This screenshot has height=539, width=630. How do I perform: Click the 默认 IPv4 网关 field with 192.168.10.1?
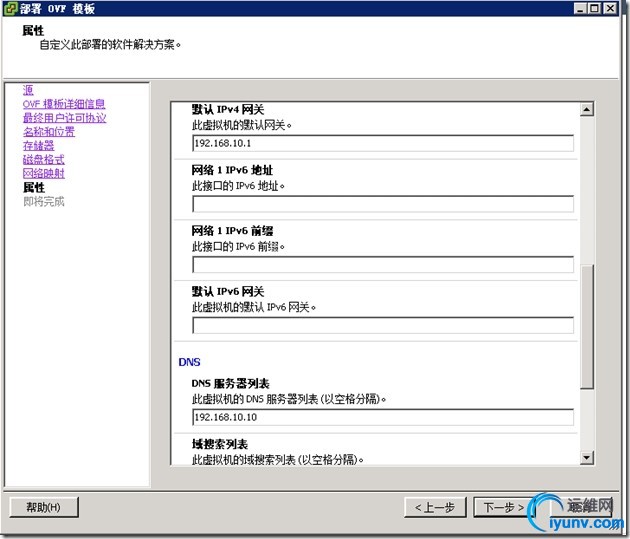pyautogui.click(x=383, y=143)
